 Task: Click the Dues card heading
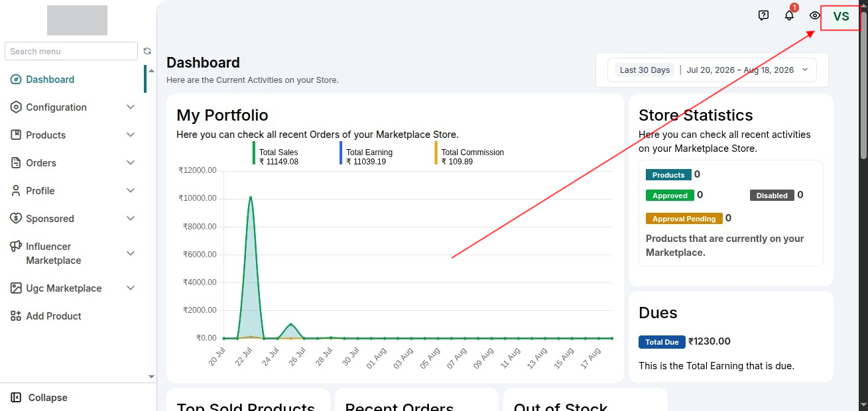(x=658, y=313)
